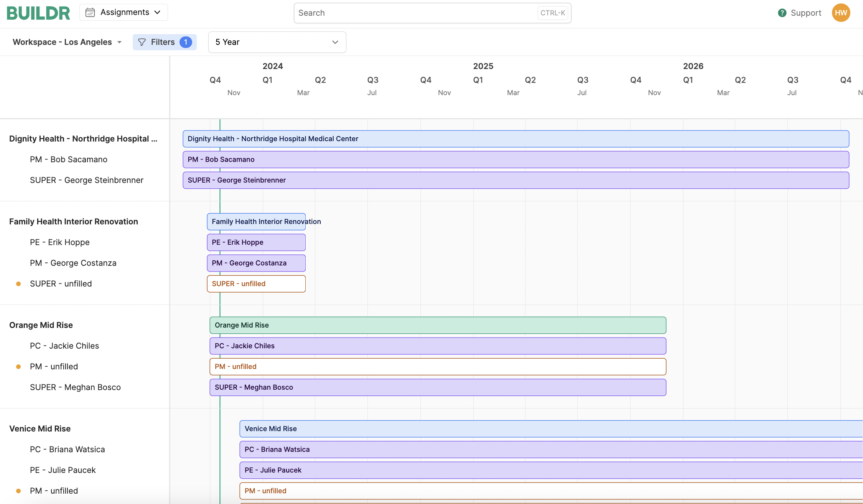Click the PM - Bob Sacamano timeline bar
Image resolution: width=863 pixels, height=504 pixels.
[516, 160]
